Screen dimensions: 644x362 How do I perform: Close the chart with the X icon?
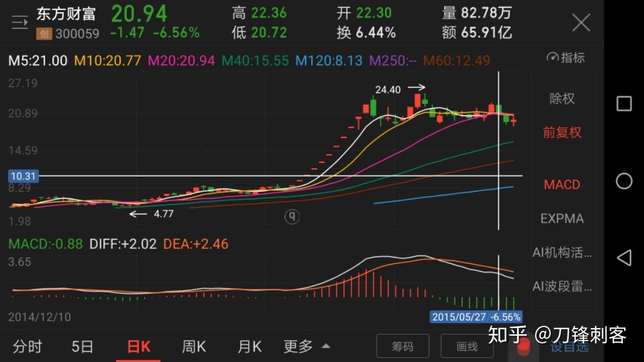[581, 22]
